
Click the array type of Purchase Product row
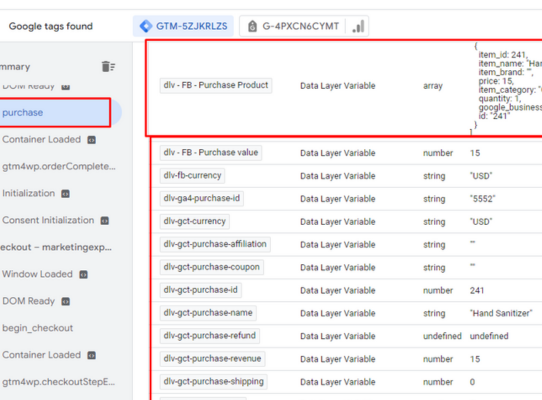pyautogui.click(x=433, y=86)
